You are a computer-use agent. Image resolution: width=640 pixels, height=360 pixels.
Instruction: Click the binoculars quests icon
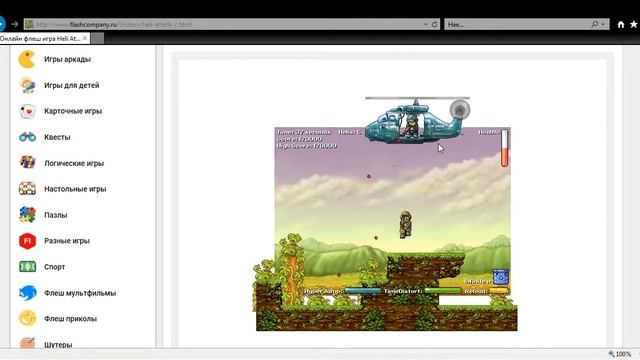27,137
